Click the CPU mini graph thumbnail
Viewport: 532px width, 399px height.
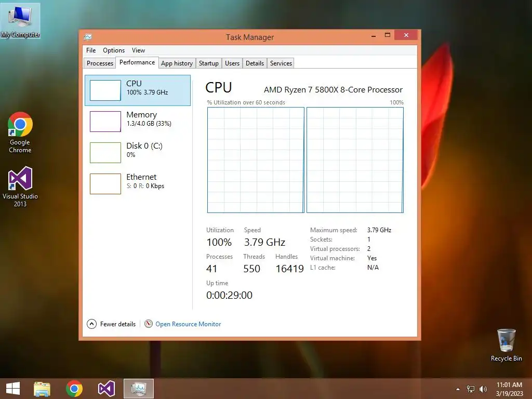(105, 90)
